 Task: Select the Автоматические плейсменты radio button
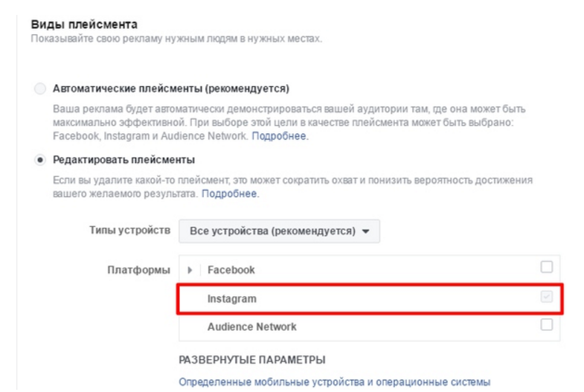coord(40,89)
